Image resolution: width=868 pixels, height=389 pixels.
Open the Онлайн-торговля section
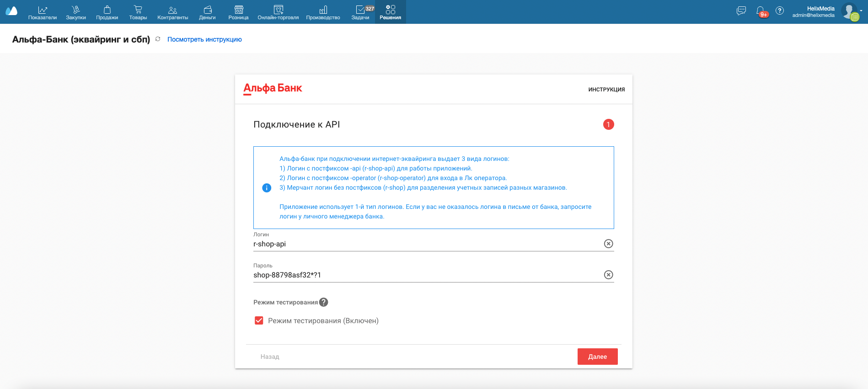[278, 12]
